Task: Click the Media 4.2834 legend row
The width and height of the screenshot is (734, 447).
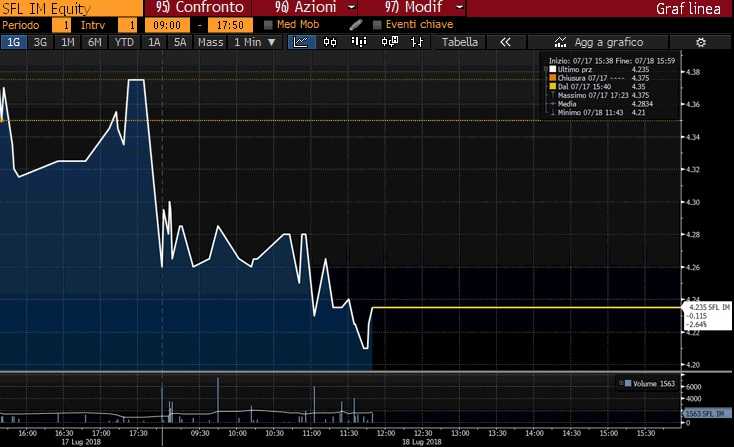Action: (602, 104)
